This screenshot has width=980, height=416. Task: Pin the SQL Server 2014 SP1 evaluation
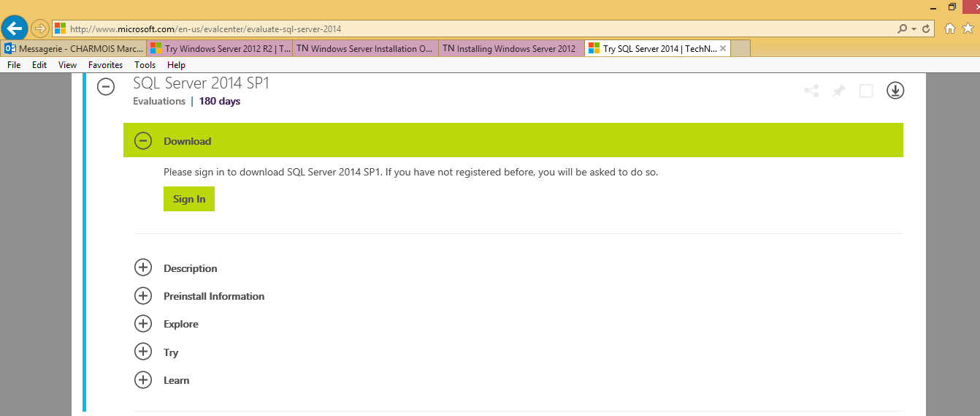(839, 91)
